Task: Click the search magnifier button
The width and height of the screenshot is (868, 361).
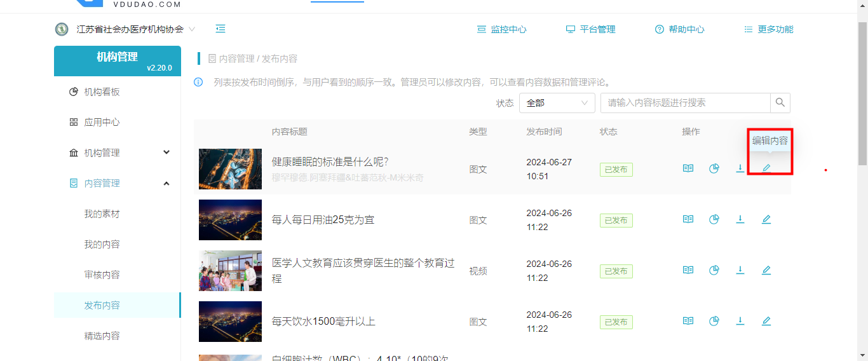Action: 780,102
